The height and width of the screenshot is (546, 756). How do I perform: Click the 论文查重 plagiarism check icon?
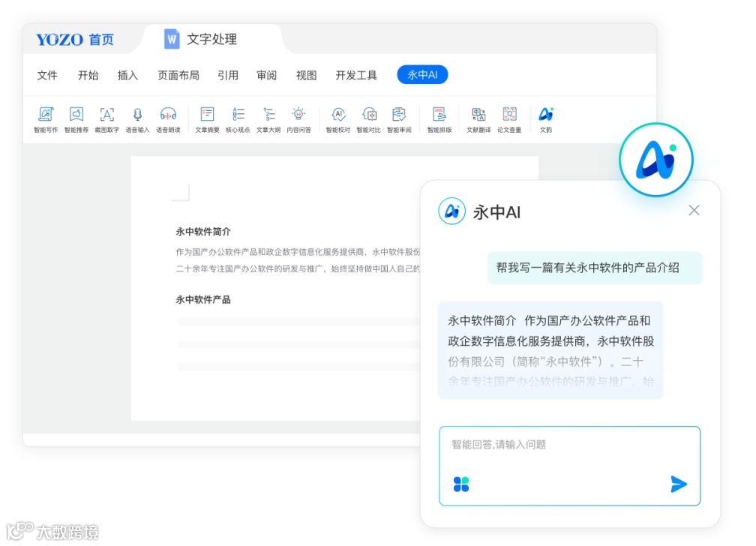click(x=509, y=119)
